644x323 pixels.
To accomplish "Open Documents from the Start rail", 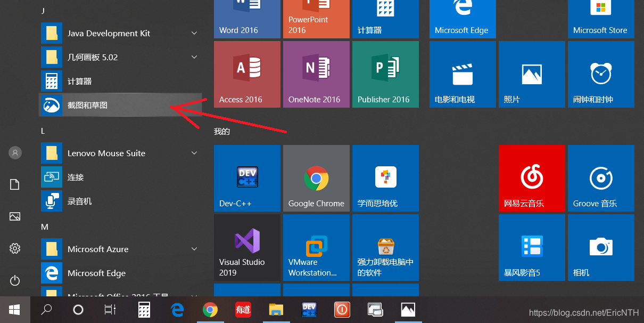I will [15, 185].
